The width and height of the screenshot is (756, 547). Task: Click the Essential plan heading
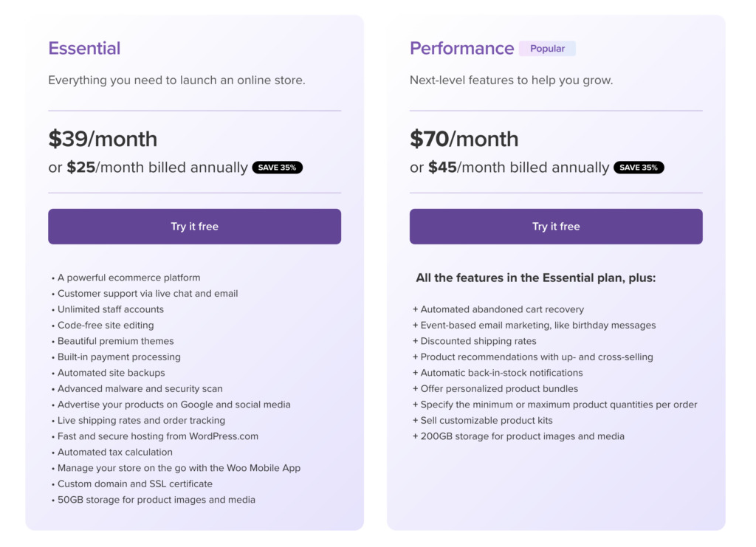(84, 48)
